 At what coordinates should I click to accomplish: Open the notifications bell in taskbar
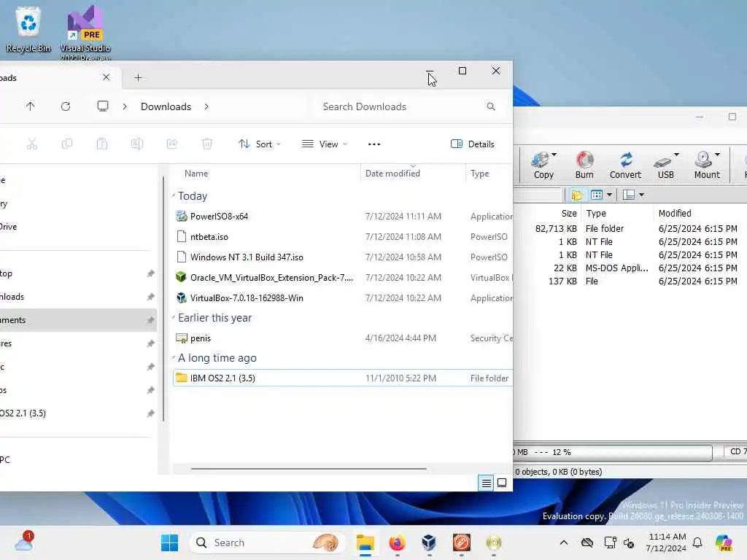tap(697, 542)
